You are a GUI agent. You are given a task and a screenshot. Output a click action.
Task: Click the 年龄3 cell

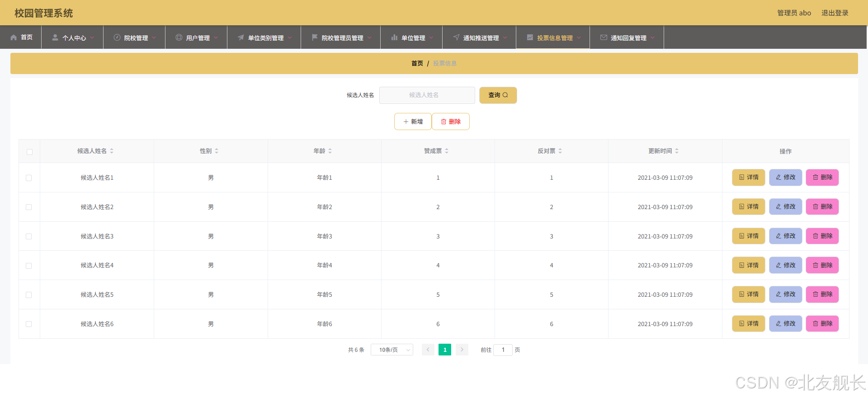tap(325, 236)
